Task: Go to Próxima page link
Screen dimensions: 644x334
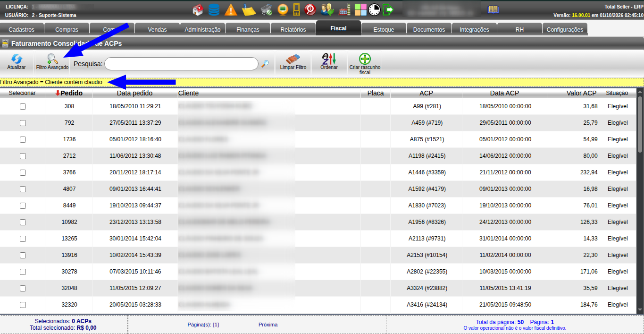Action: pos(268,325)
